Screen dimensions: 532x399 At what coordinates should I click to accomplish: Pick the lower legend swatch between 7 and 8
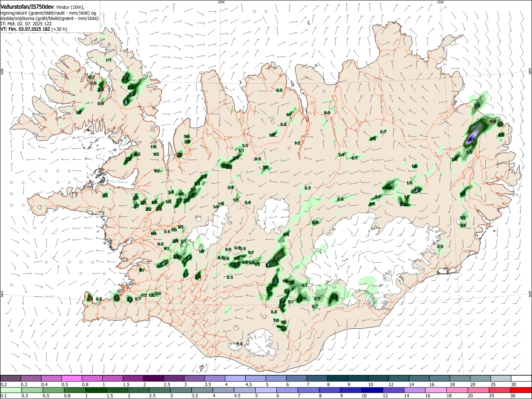pos(308,390)
